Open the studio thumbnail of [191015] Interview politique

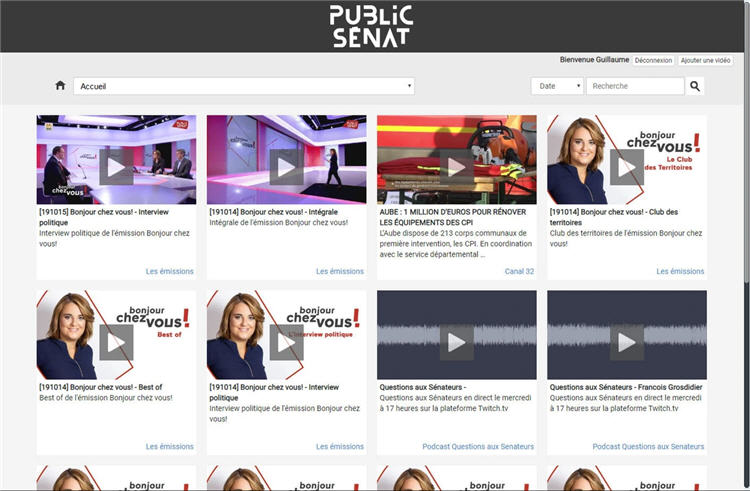pyautogui.click(x=116, y=160)
